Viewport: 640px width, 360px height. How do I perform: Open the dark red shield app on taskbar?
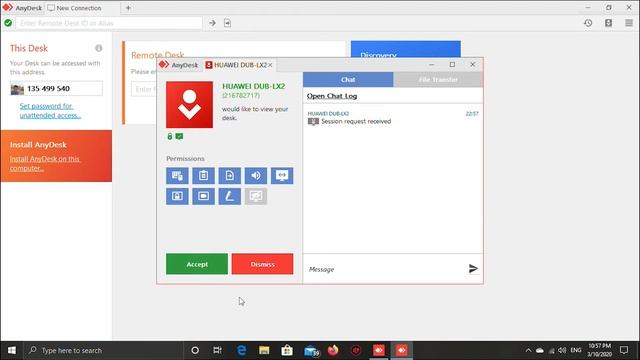pyautogui.click(x=356, y=350)
